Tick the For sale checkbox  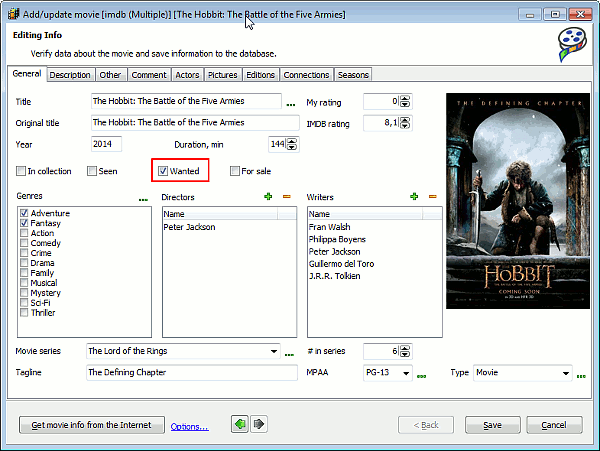point(235,171)
